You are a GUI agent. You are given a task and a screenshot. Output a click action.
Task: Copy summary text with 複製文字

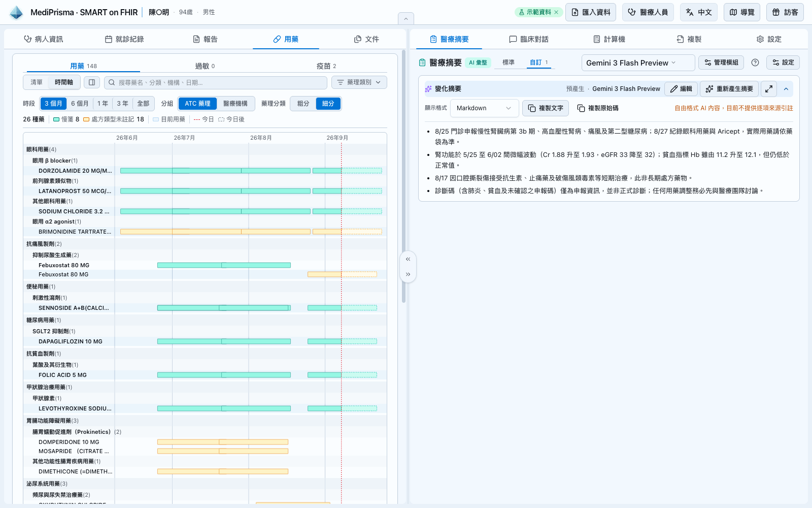(x=546, y=108)
